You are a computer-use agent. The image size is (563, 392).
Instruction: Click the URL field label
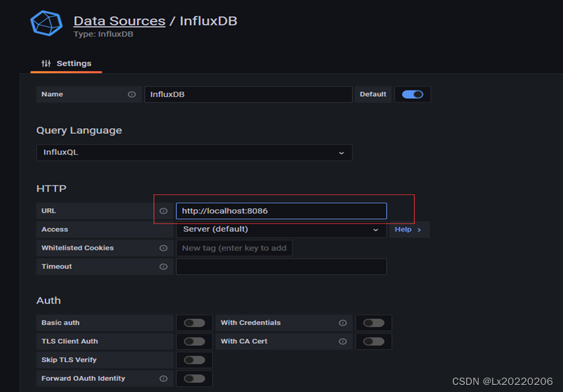pyautogui.click(x=48, y=211)
